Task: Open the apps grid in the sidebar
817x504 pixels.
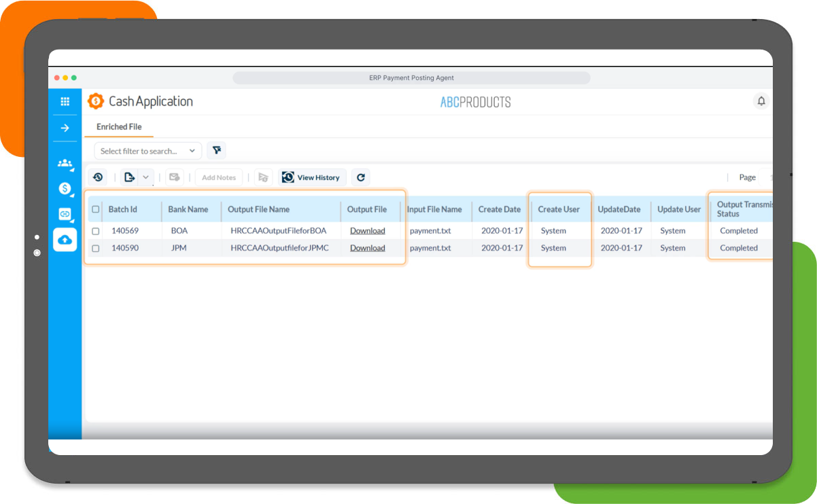Action: 65,101
